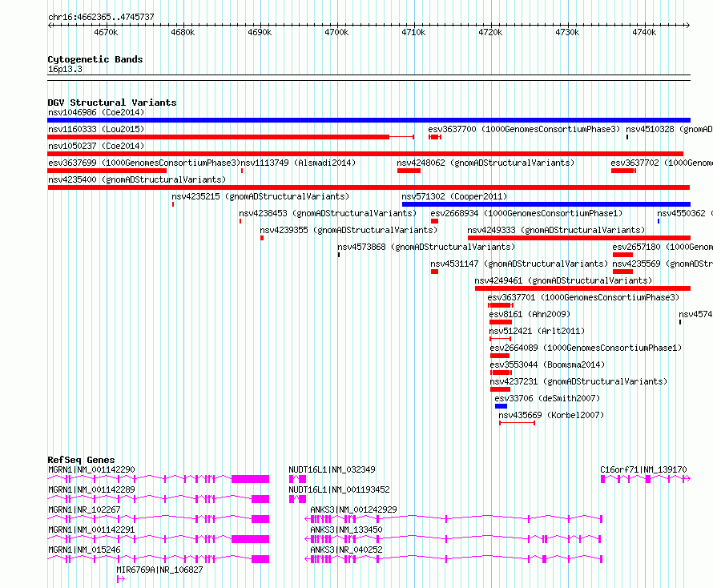
Task: Click the nsv512421 (Arlt2011) label
Action: coord(537,331)
